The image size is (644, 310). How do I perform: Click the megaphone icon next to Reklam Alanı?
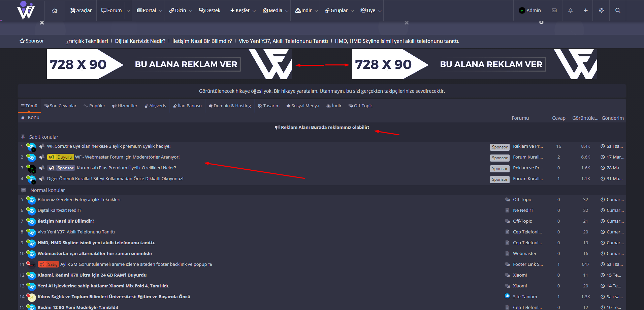[x=277, y=127]
